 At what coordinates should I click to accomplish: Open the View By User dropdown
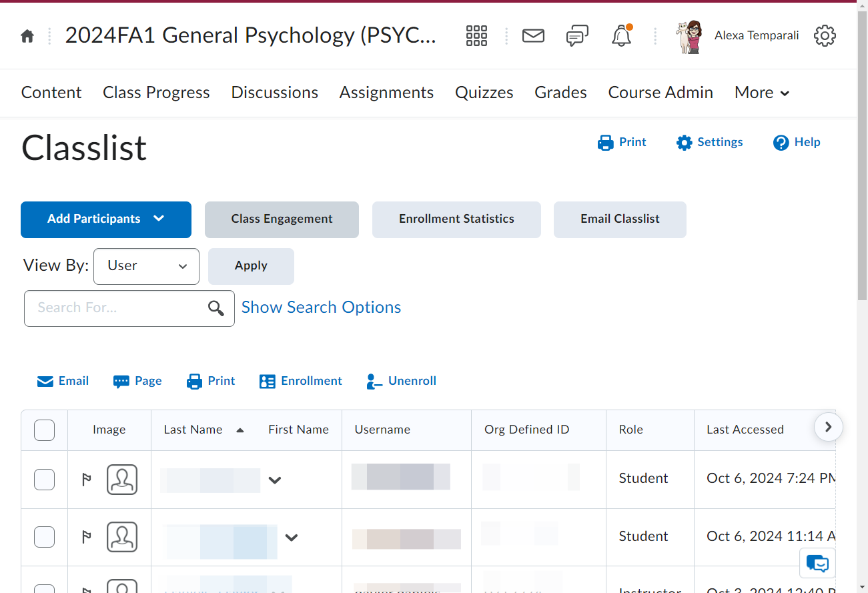pyautogui.click(x=147, y=266)
